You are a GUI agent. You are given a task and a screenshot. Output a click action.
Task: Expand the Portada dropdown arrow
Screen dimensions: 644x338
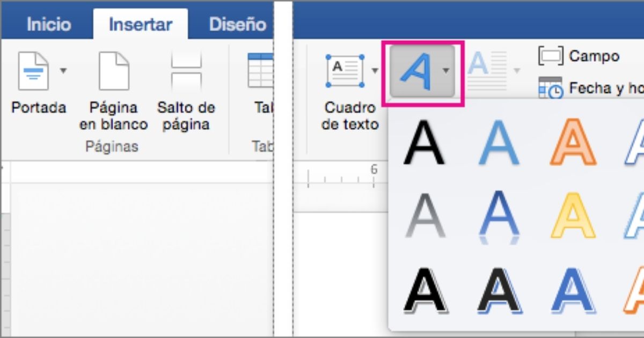pyautogui.click(x=63, y=71)
